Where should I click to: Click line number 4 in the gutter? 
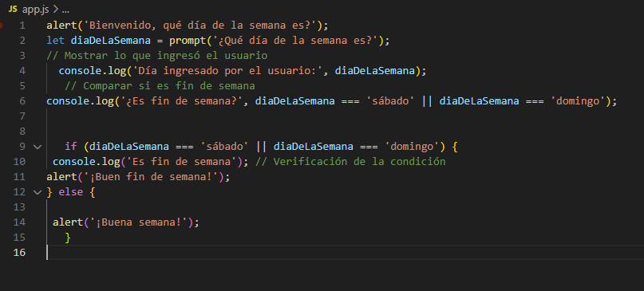coord(22,71)
